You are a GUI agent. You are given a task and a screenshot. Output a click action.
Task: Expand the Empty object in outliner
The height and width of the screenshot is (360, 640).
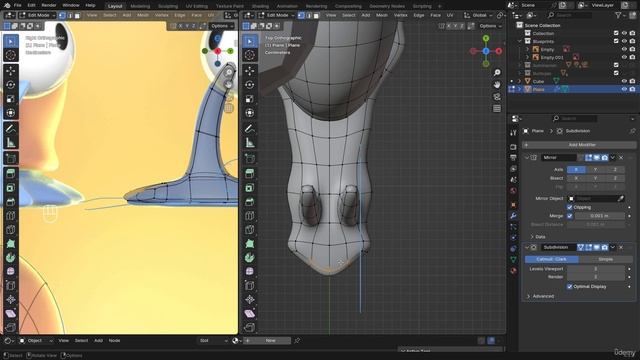coord(527,49)
